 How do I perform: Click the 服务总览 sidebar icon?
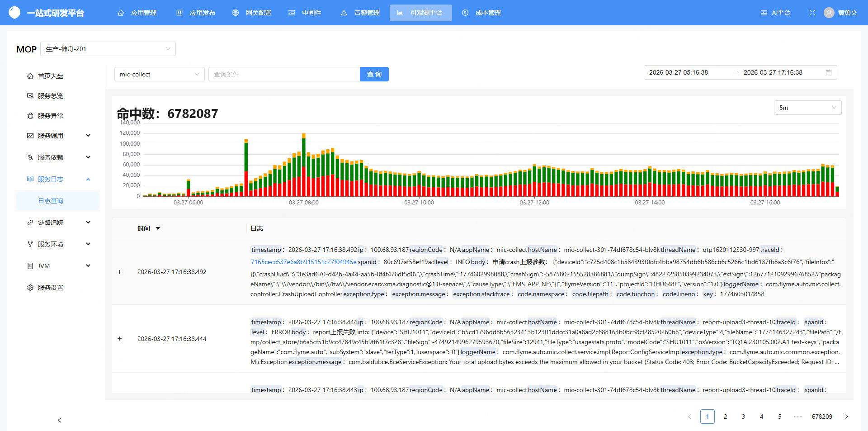point(30,96)
